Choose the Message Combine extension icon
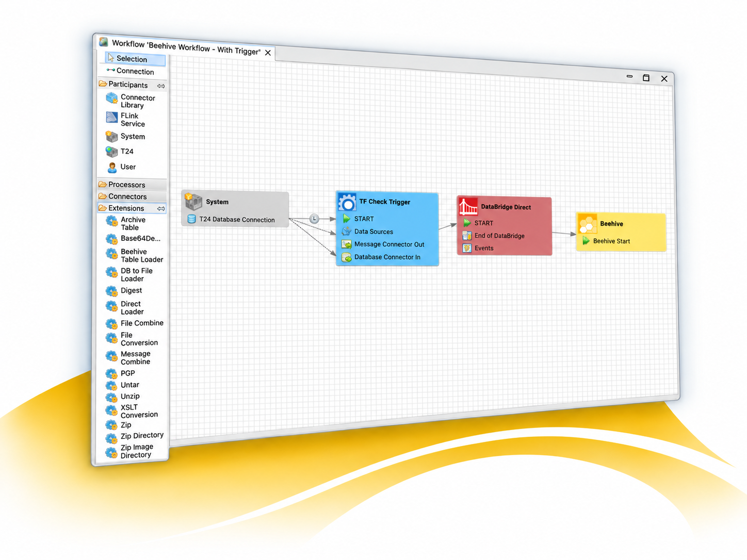 [x=112, y=356]
